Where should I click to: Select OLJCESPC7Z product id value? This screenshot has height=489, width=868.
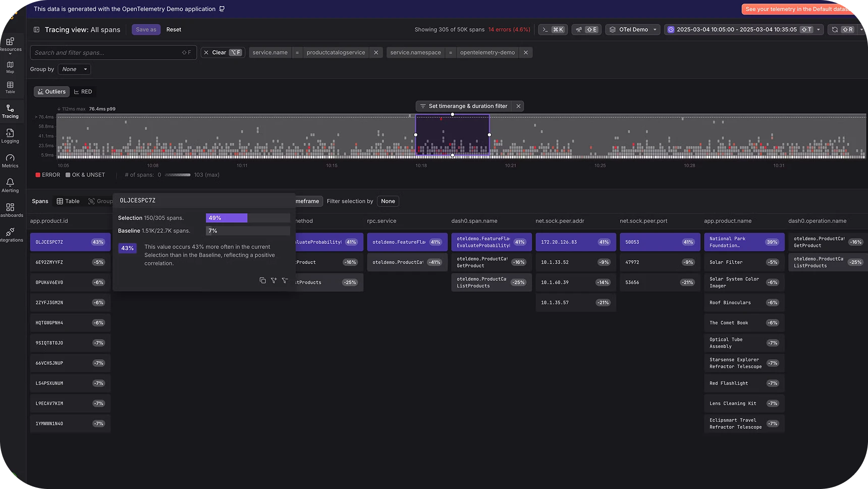(x=70, y=242)
